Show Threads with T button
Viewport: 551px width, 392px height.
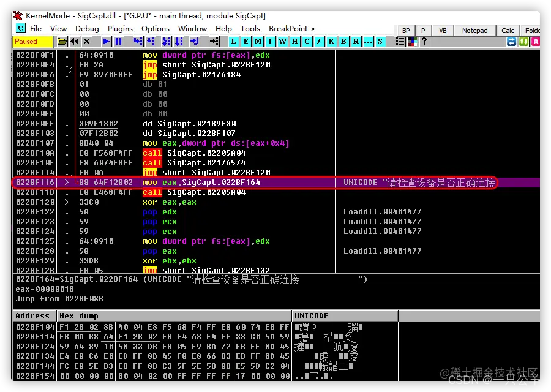click(270, 42)
